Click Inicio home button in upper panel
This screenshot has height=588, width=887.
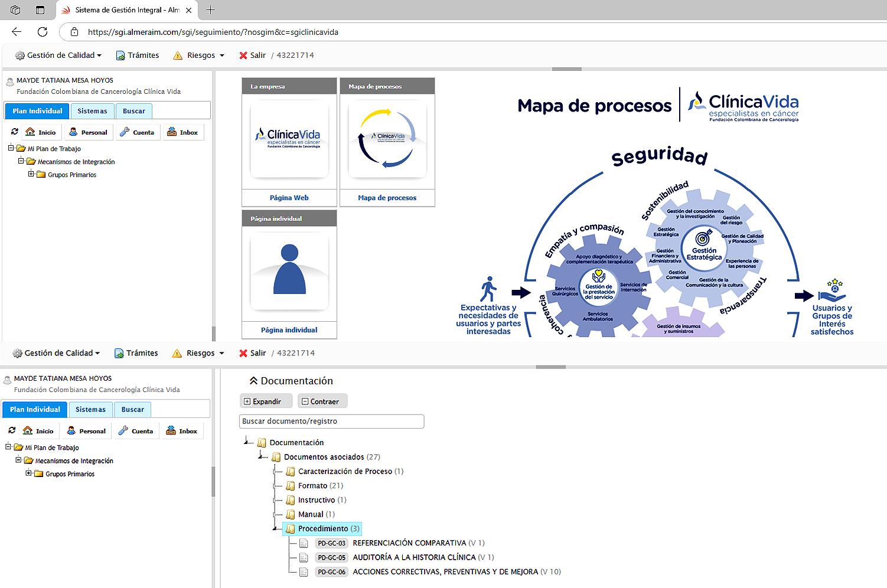point(41,132)
